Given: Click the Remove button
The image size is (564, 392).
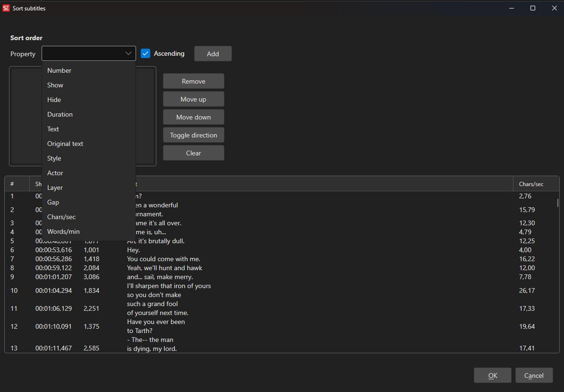Looking at the screenshot, I should click(x=194, y=81).
